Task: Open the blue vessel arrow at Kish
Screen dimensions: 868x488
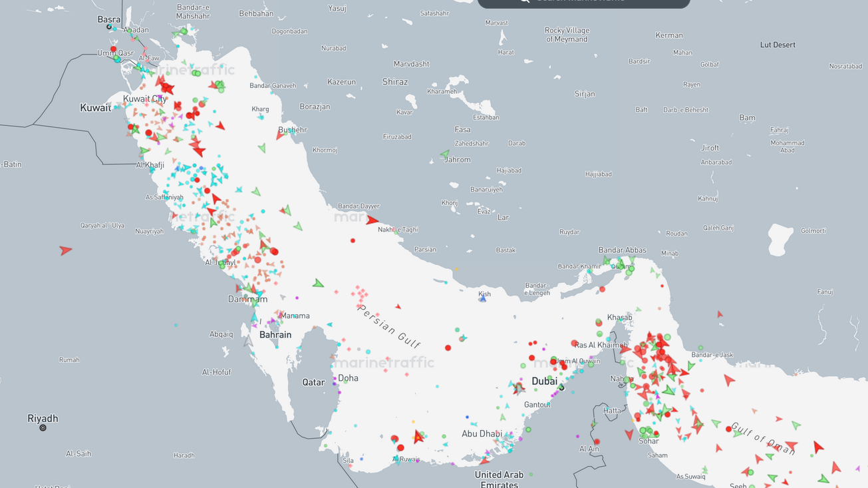Action: click(483, 299)
